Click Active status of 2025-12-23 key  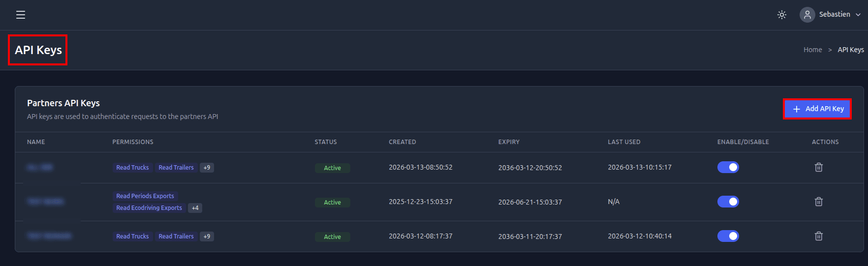(x=333, y=203)
